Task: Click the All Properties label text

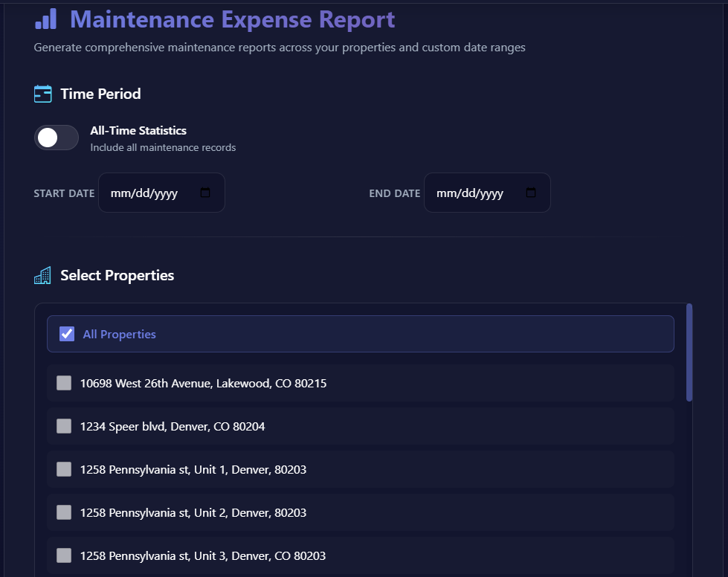Action: coord(119,334)
